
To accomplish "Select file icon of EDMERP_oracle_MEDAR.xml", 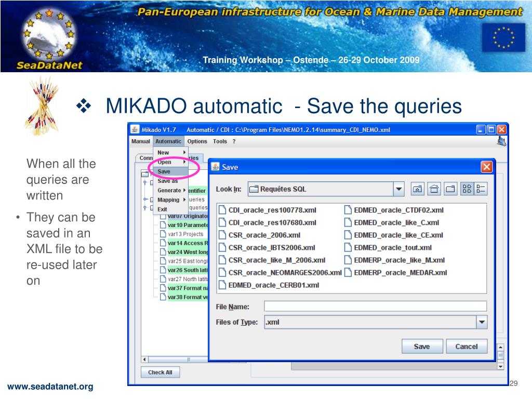I will 348,272.
